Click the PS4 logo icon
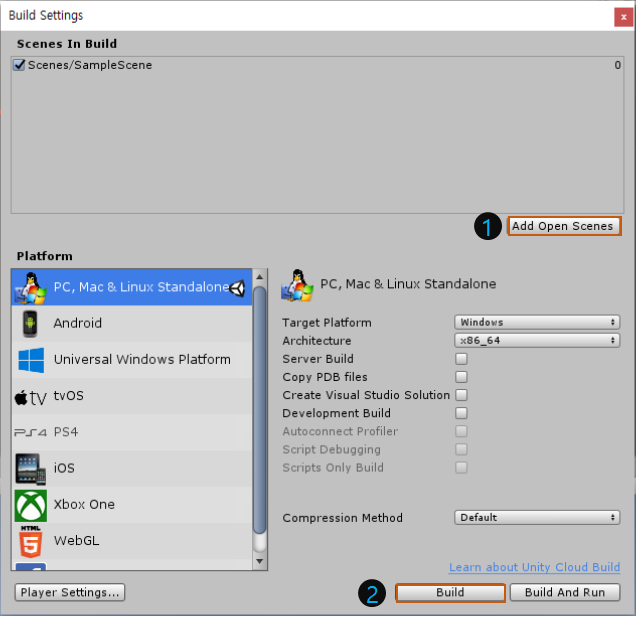 (31, 432)
